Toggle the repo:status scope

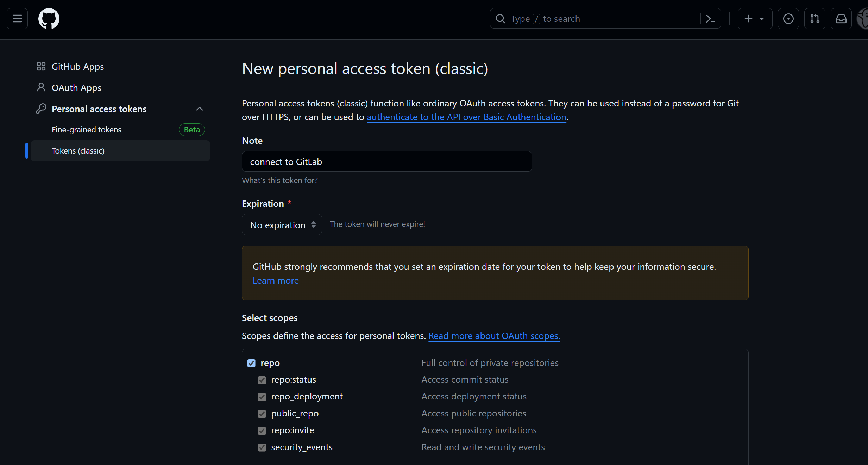pyautogui.click(x=262, y=380)
